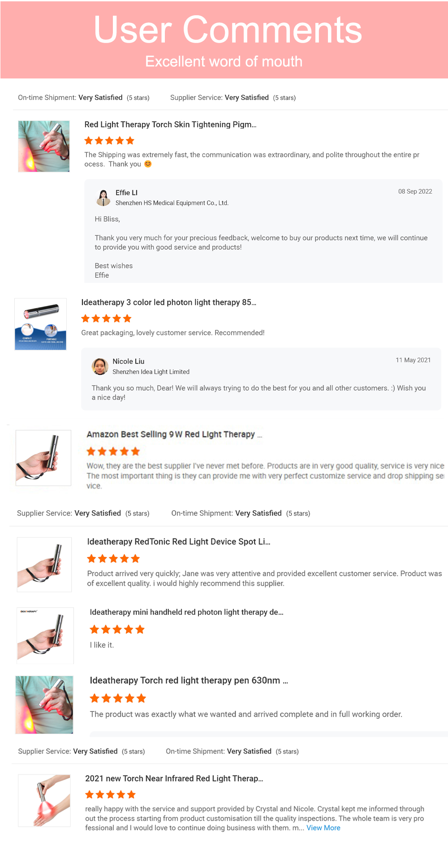Click star rating under Red Light Therapy Torch

(109, 141)
